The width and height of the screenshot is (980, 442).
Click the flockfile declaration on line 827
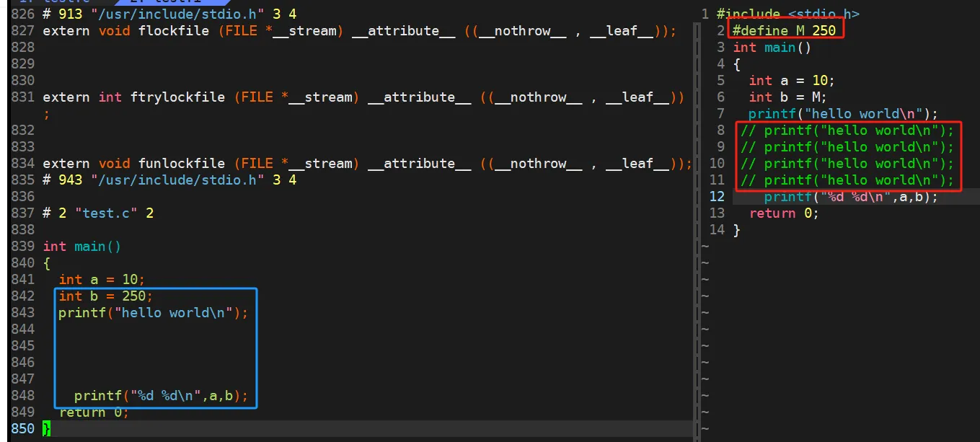click(360, 31)
